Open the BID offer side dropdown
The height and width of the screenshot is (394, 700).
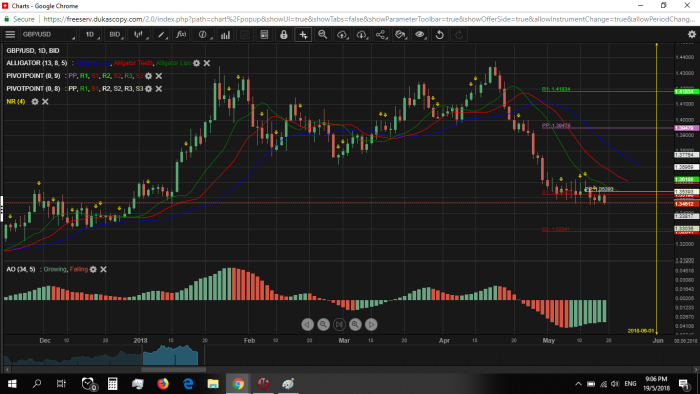[116, 34]
